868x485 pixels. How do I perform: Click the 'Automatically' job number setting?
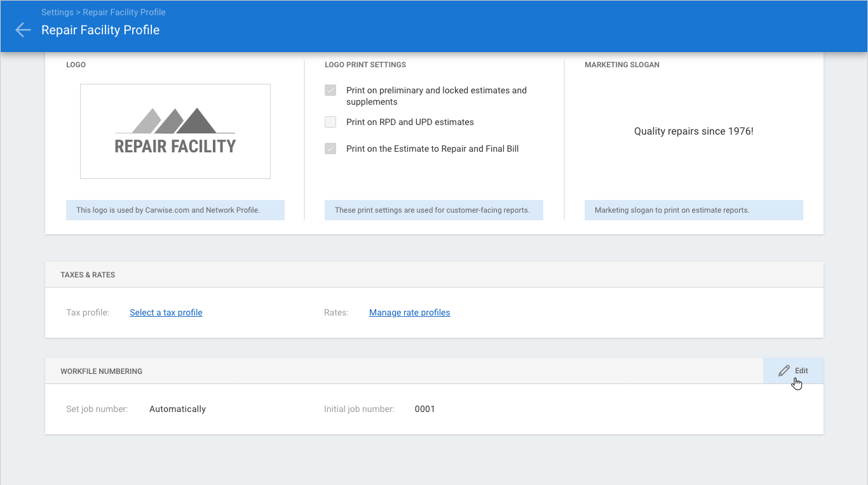[177, 409]
